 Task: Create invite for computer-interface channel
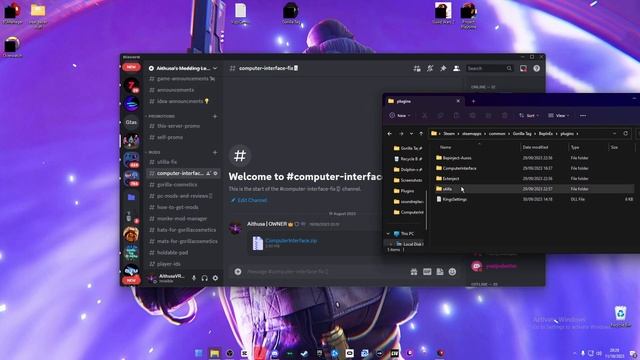tap(208, 173)
